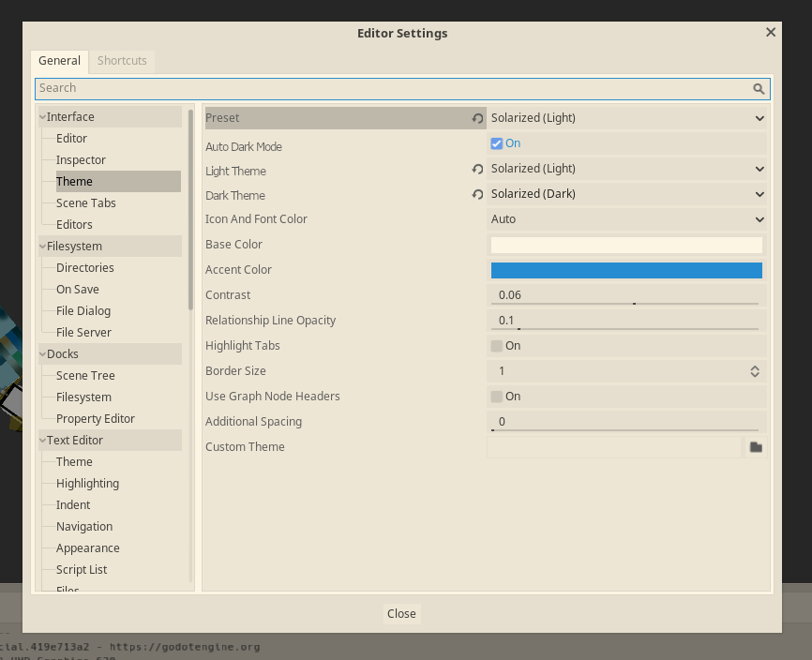The width and height of the screenshot is (812, 660).
Task: Browse for a Custom Theme file
Action: [756, 447]
